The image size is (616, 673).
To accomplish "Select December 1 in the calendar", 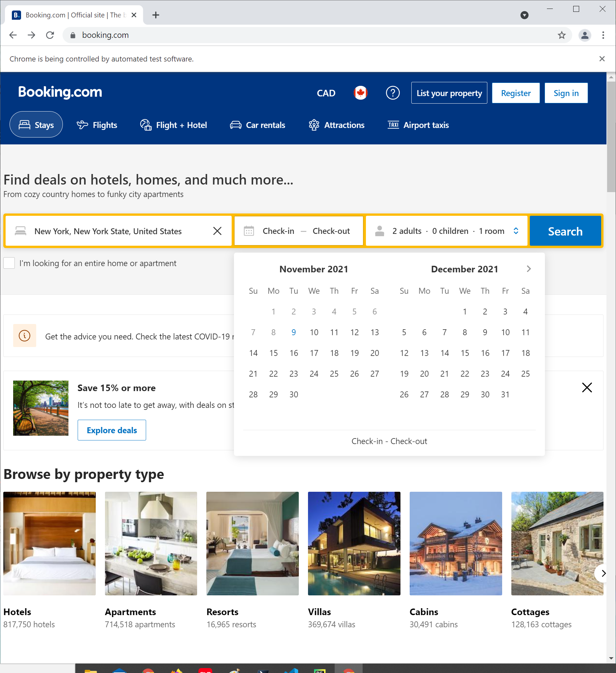I will (464, 312).
